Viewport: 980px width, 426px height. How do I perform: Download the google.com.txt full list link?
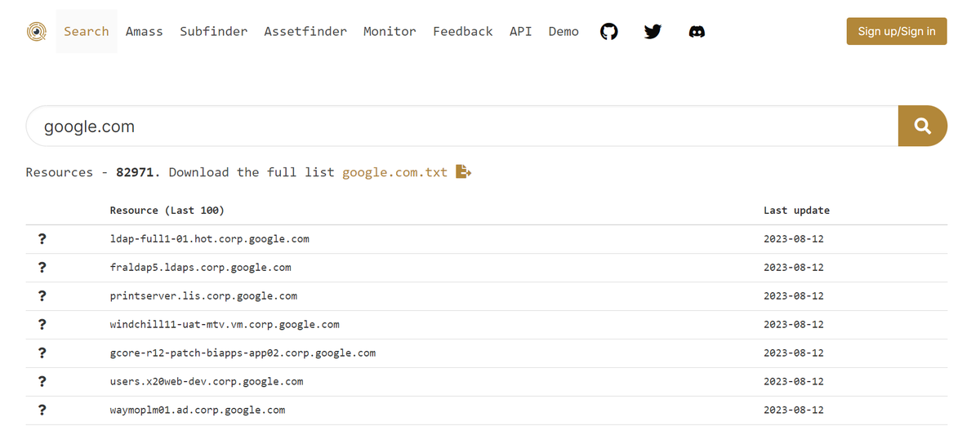[395, 172]
